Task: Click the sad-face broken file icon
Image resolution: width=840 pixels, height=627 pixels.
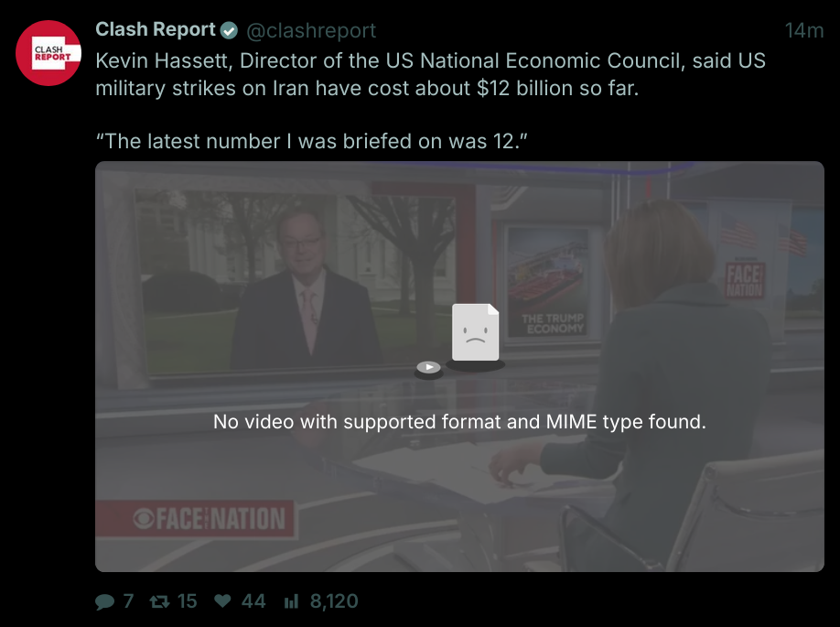Action: (x=476, y=333)
